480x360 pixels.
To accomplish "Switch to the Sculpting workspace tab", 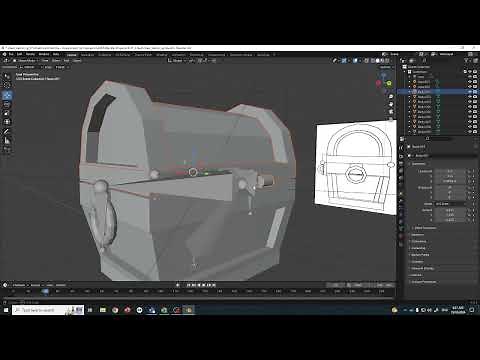I will pyautogui.click(x=104, y=55).
